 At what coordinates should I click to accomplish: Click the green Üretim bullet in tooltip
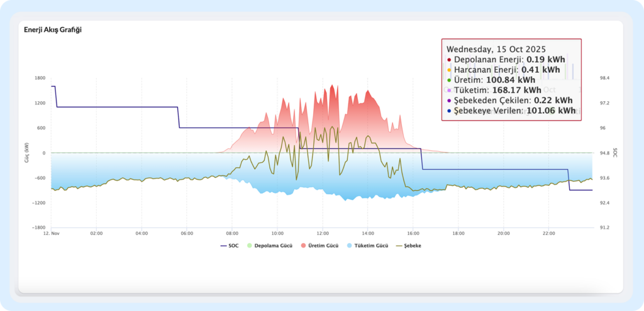point(449,80)
